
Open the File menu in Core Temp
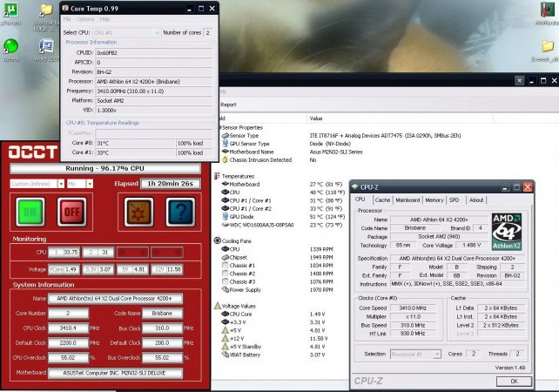click(x=67, y=19)
